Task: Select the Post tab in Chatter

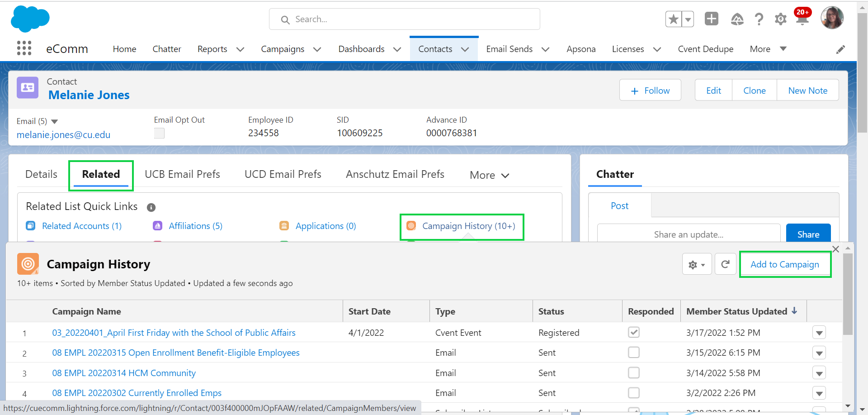Action: pyautogui.click(x=619, y=206)
